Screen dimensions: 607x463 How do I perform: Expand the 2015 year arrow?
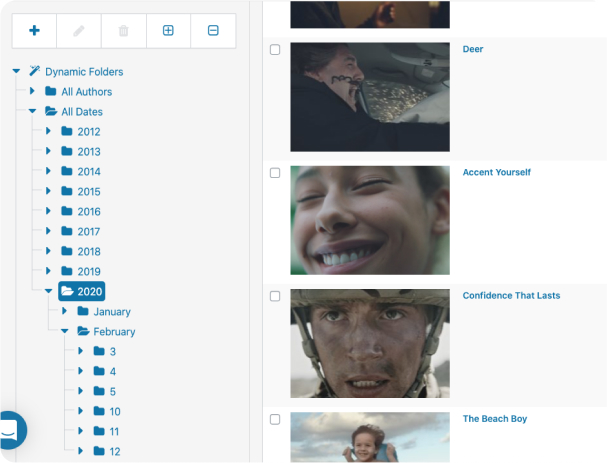tap(48, 191)
